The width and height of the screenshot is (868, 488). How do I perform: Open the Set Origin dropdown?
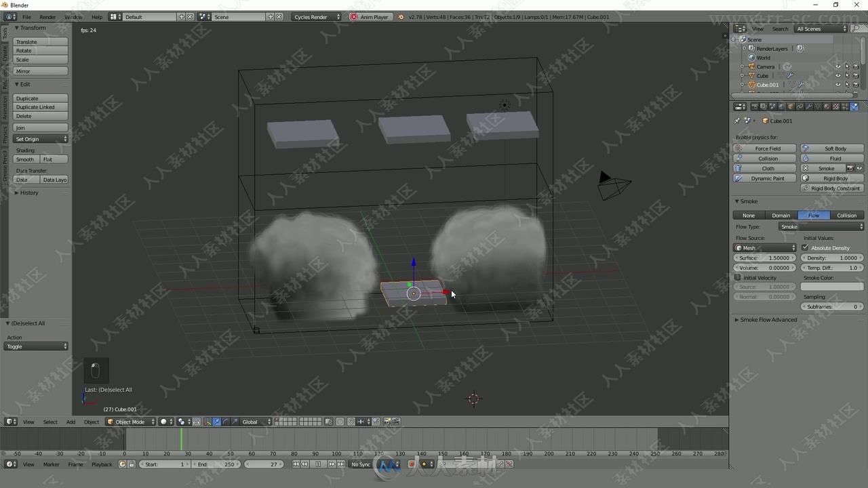coord(41,139)
